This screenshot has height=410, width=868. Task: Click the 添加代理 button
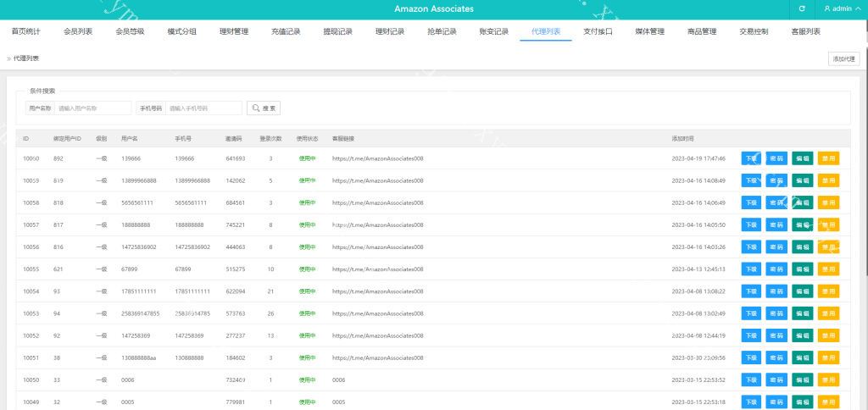tap(843, 58)
